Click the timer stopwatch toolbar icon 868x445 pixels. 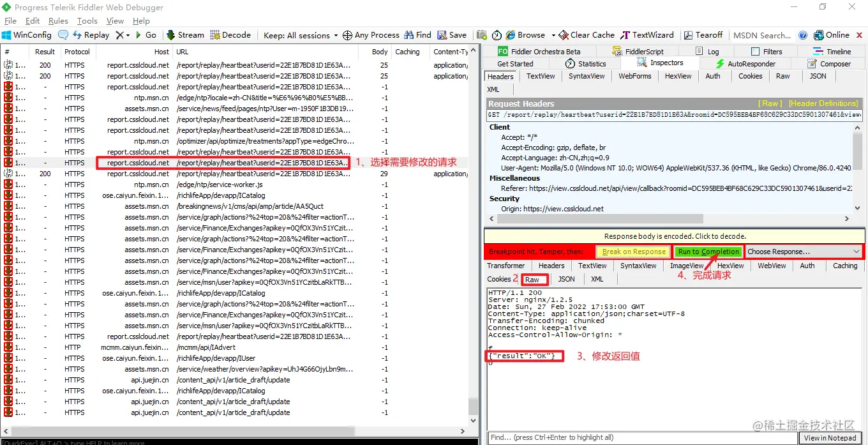[x=496, y=35]
